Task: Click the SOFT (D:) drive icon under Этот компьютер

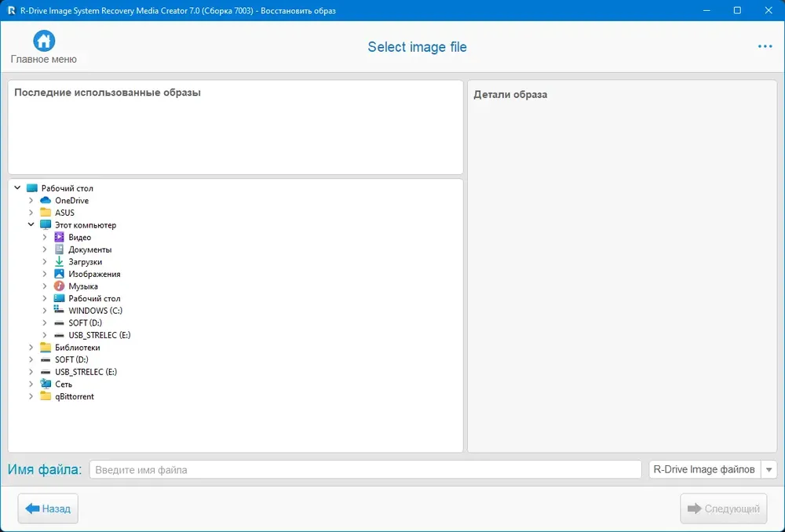Action: click(59, 323)
